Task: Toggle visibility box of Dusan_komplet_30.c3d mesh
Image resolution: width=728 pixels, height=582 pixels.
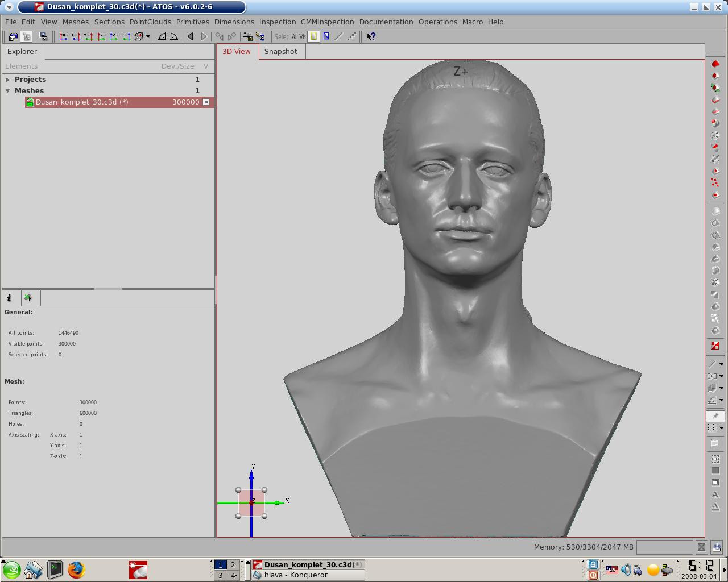Action: click(206, 102)
